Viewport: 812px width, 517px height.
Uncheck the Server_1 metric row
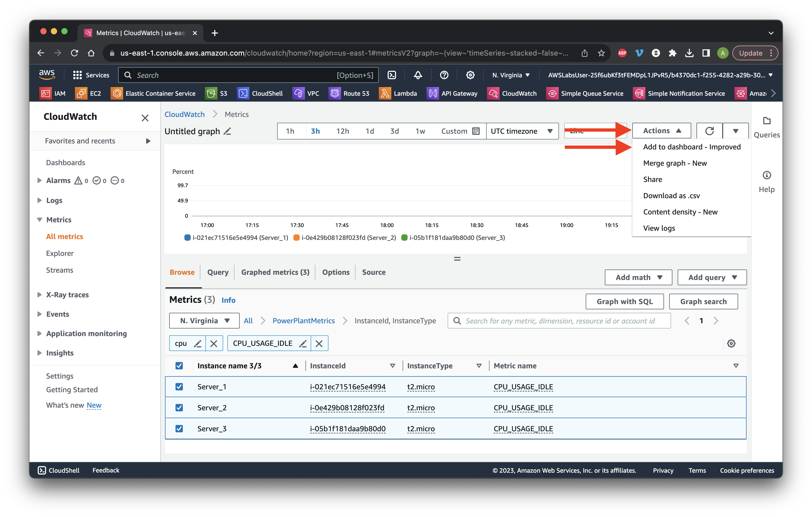tap(179, 387)
